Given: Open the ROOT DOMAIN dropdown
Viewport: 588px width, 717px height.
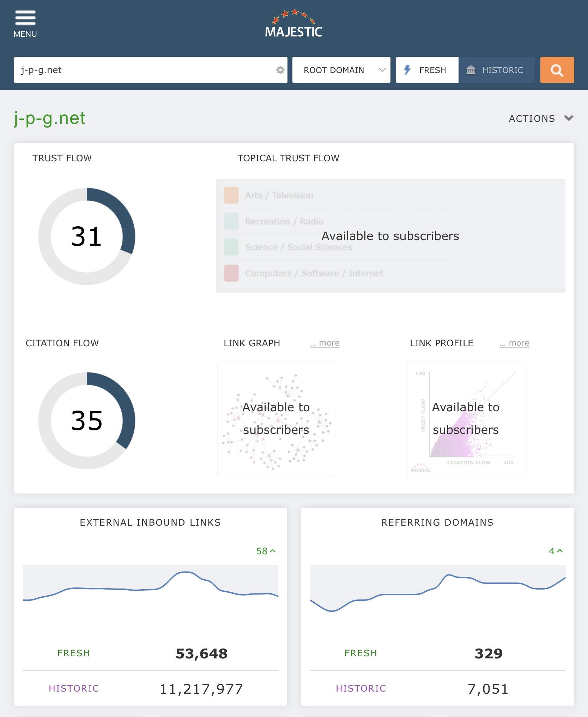Looking at the screenshot, I should [341, 70].
